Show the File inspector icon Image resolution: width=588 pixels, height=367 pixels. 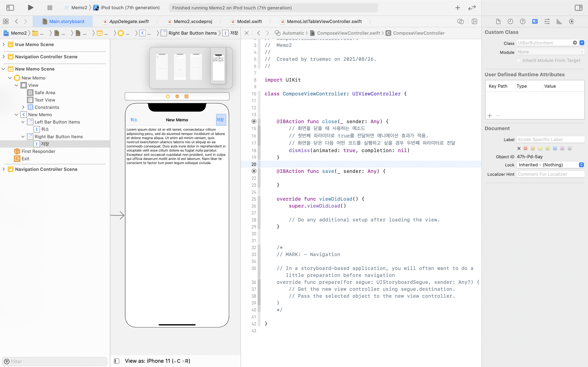pos(498,21)
